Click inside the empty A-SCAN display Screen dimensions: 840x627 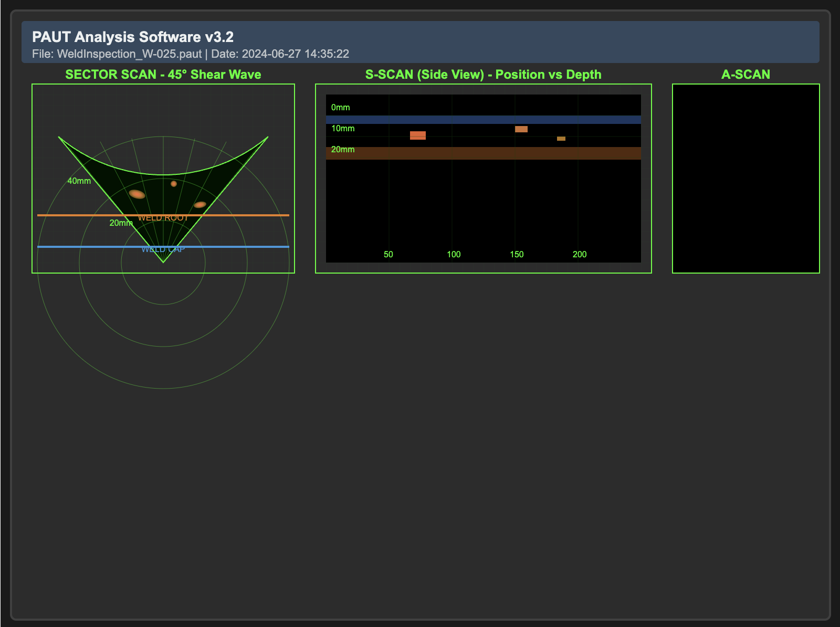coord(746,179)
